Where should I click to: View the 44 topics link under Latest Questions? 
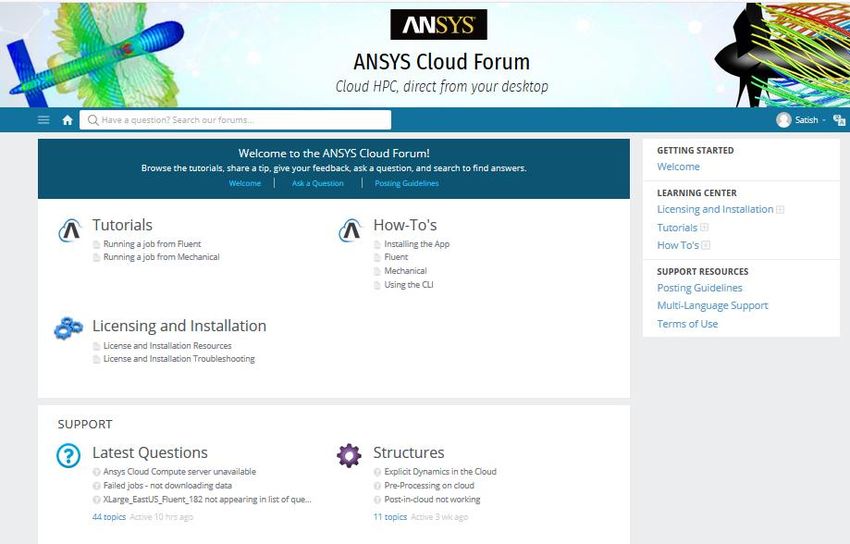point(109,517)
